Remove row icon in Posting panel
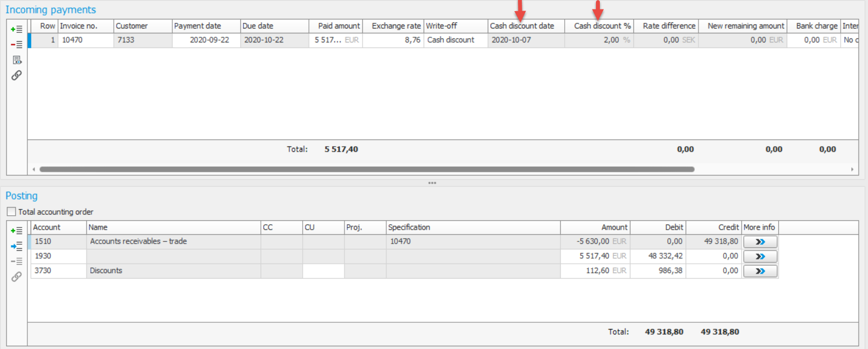868x349 pixels. point(17,261)
